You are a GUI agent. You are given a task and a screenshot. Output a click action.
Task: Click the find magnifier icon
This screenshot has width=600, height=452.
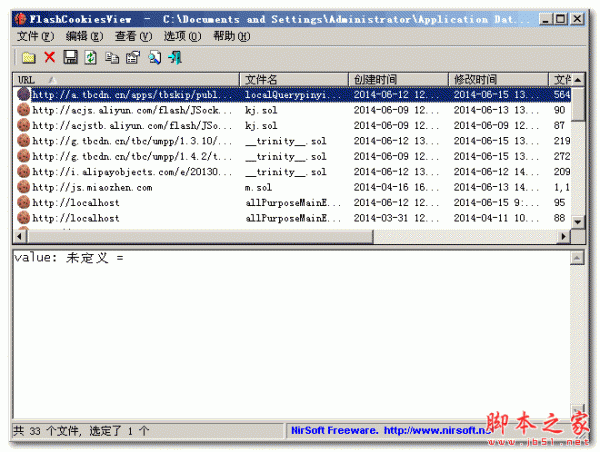tap(155, 58)
